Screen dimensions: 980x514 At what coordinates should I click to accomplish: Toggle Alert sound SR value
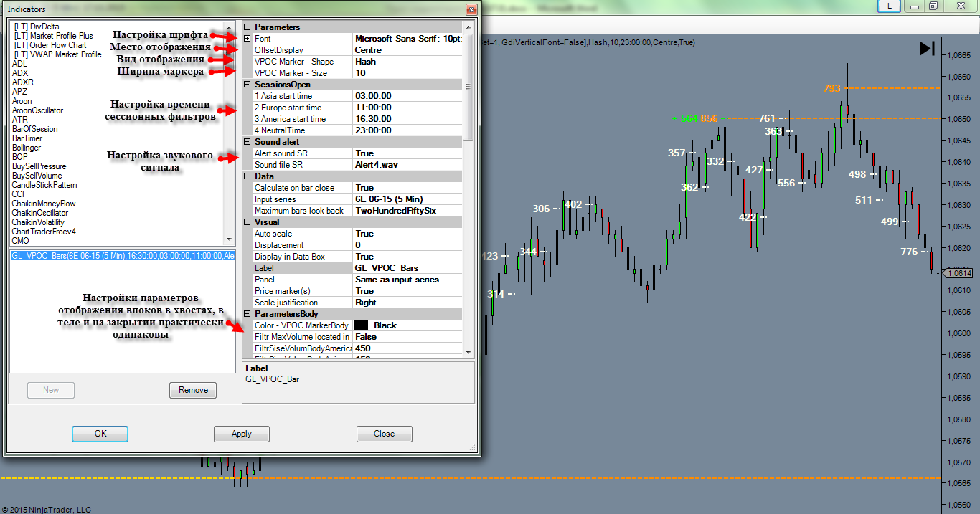click(407, 153)
